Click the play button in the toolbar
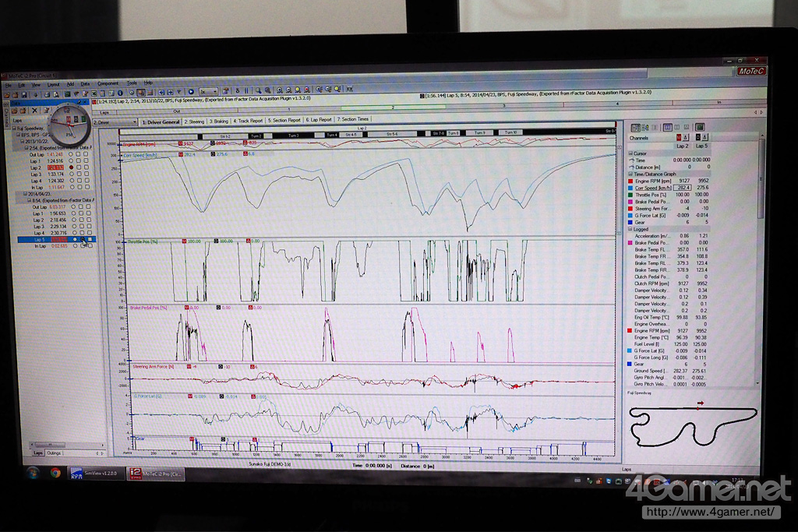This screenshot has width=798, height=532. point(191,92)
